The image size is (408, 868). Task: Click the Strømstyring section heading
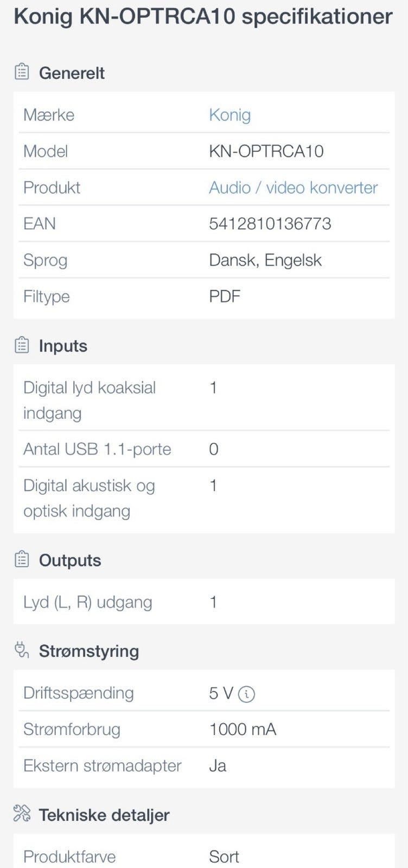pos(89,651)
